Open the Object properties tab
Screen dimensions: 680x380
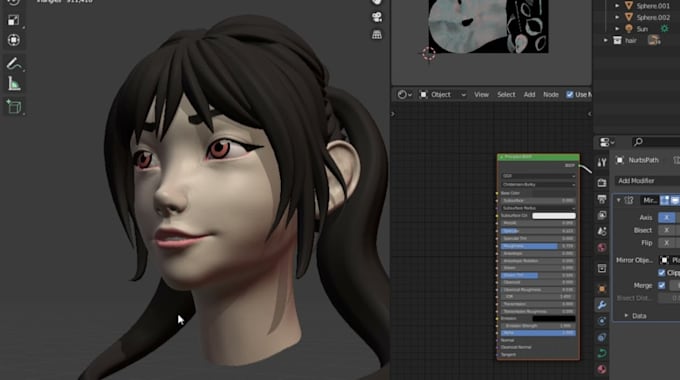coord(602,288)
